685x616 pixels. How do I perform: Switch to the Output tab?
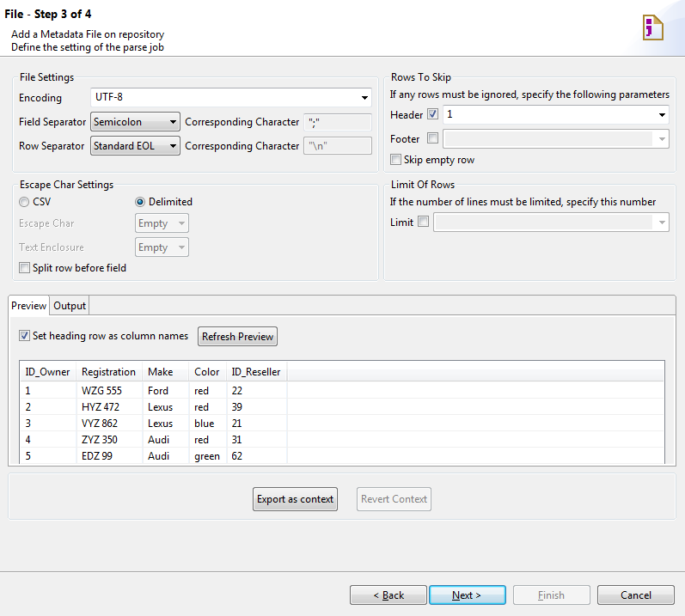coord(70,306)
